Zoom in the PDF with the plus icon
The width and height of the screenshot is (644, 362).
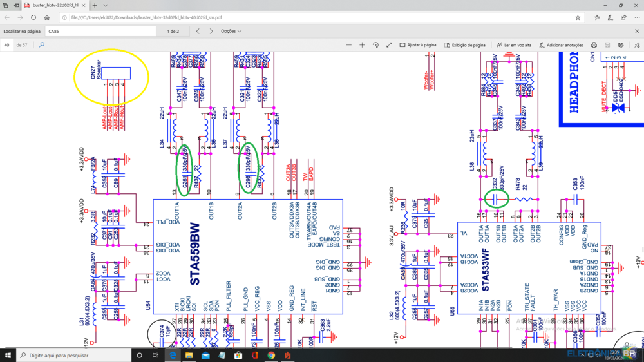[x=362, y=45]
